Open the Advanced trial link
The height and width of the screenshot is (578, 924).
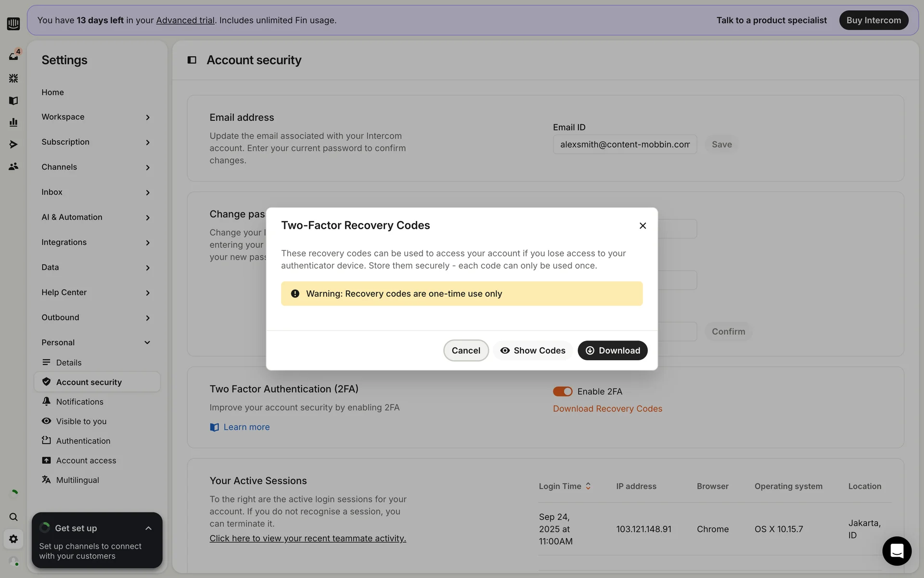185,20
